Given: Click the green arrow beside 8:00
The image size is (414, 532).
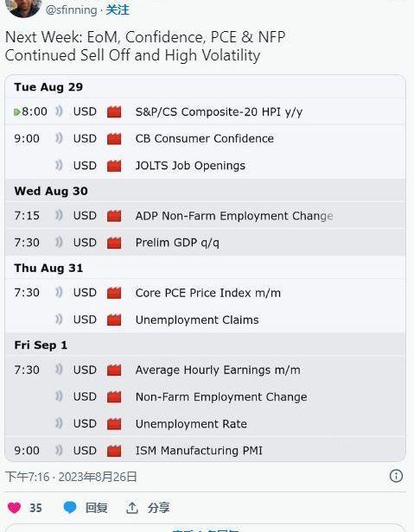Looking at the screenshot, I should [x=17, y=112].
